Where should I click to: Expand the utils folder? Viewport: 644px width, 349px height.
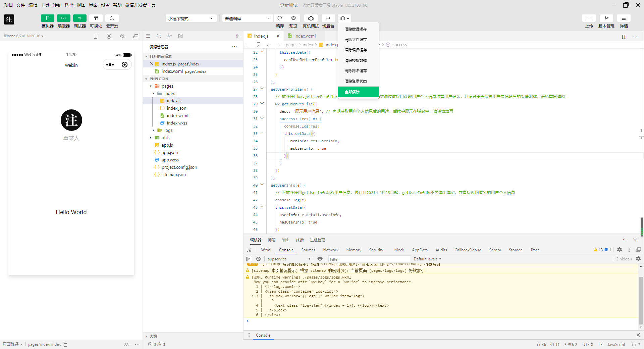click(151, 138)
